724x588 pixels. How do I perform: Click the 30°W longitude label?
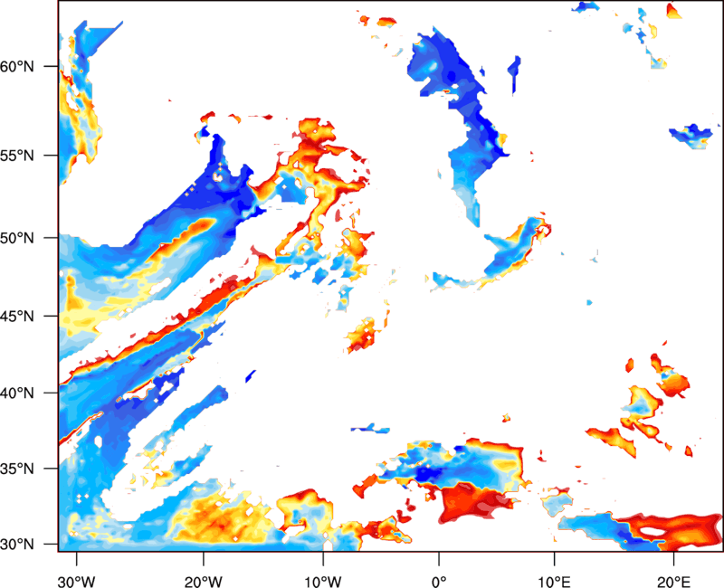pos(77,582)
